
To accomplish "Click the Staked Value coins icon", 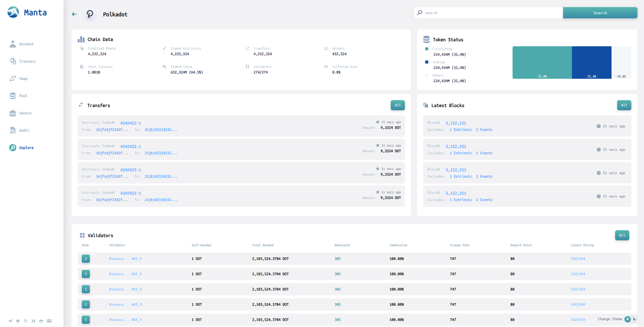I will click(165, 67).
